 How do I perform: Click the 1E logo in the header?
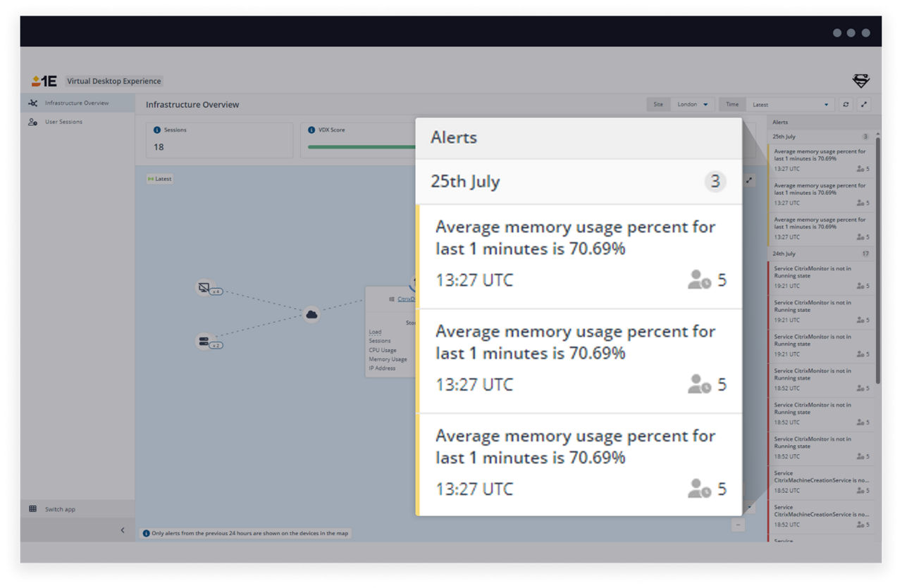[x=44, y=81]
